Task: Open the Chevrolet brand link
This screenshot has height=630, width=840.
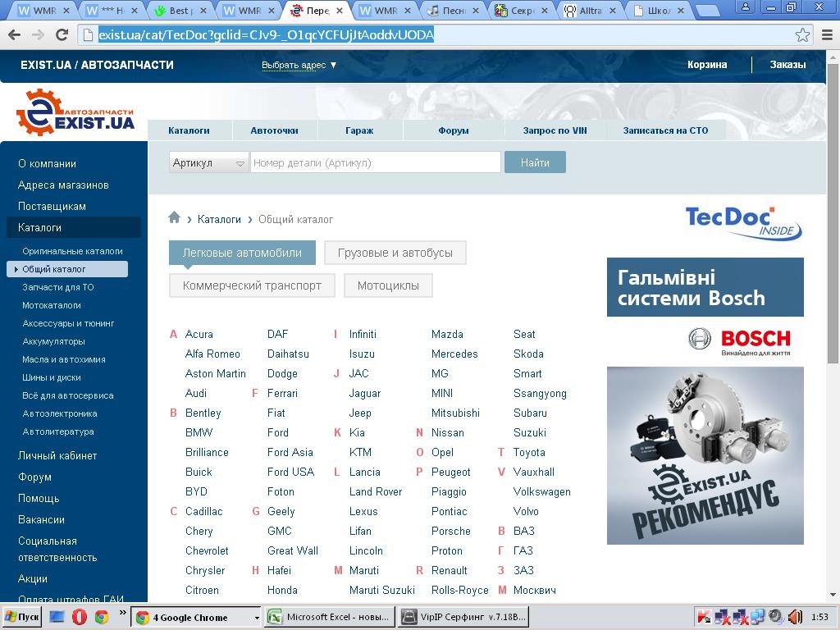Action: (x=207, y=550)
